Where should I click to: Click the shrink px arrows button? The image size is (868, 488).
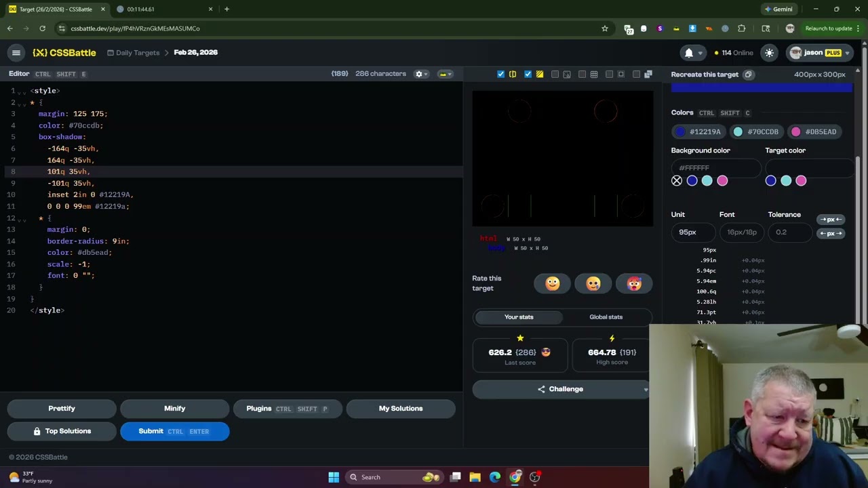pos(831,220)
